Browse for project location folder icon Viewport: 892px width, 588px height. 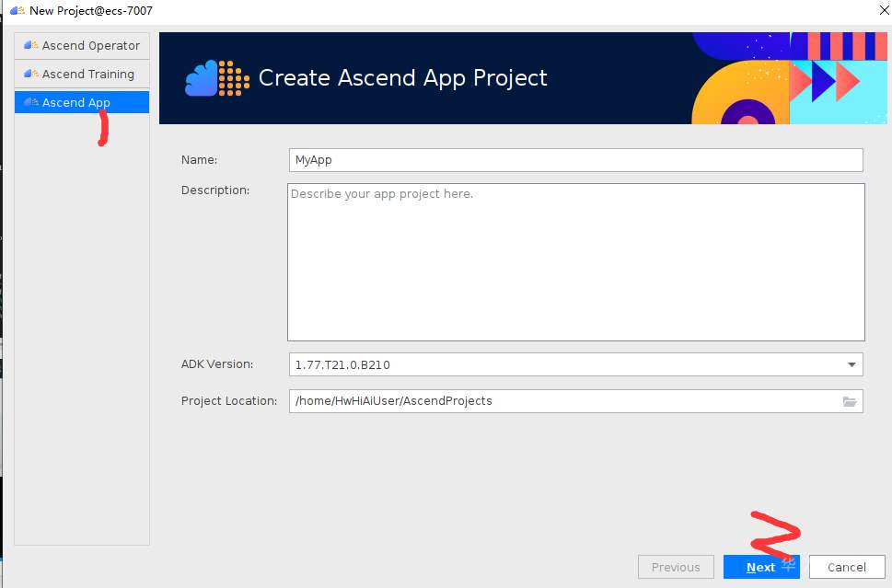click(850, 401)
